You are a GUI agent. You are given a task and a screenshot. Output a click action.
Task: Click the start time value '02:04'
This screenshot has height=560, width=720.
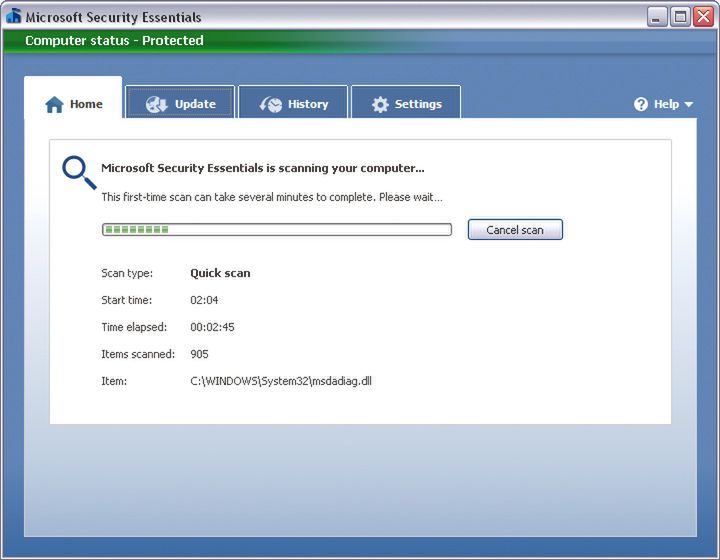point(204,300)
